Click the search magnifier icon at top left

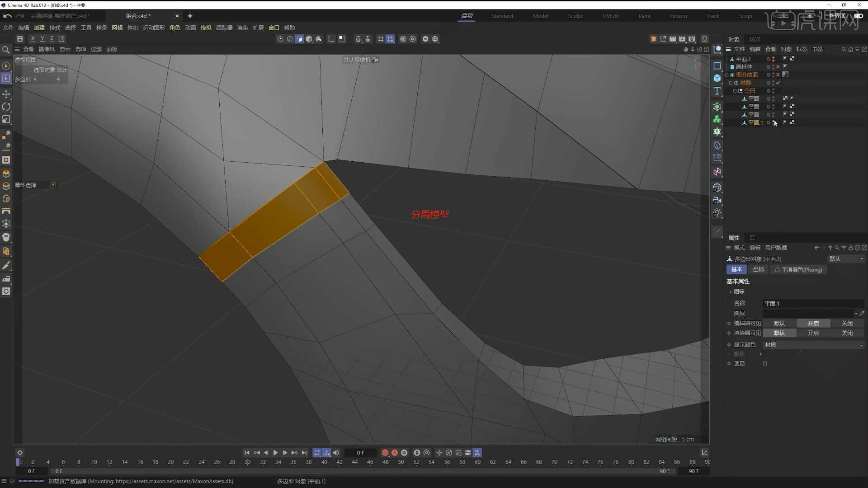(x=6, y=50)
